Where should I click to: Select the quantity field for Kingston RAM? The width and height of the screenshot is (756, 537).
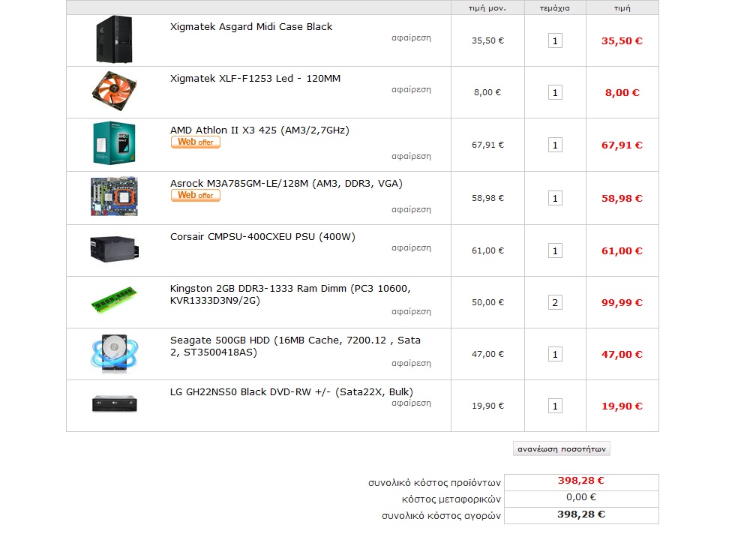point(555,303)
